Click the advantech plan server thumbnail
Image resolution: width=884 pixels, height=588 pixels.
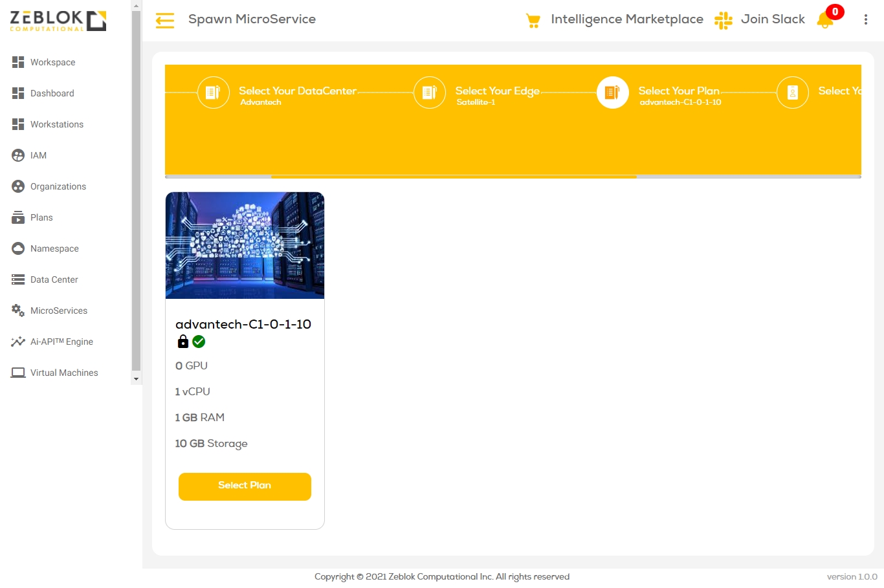pos(245,245)
